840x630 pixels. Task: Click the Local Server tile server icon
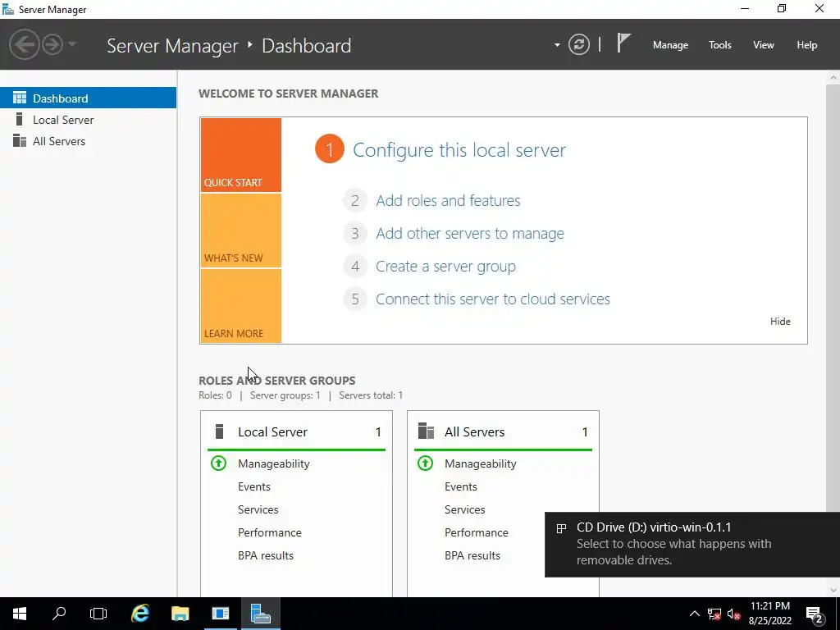coord(219,431)
